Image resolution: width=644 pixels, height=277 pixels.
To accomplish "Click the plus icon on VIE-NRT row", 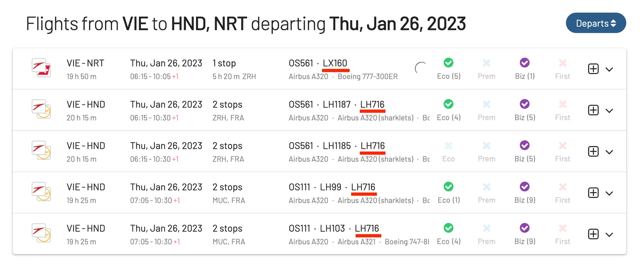I will point(593,69).
